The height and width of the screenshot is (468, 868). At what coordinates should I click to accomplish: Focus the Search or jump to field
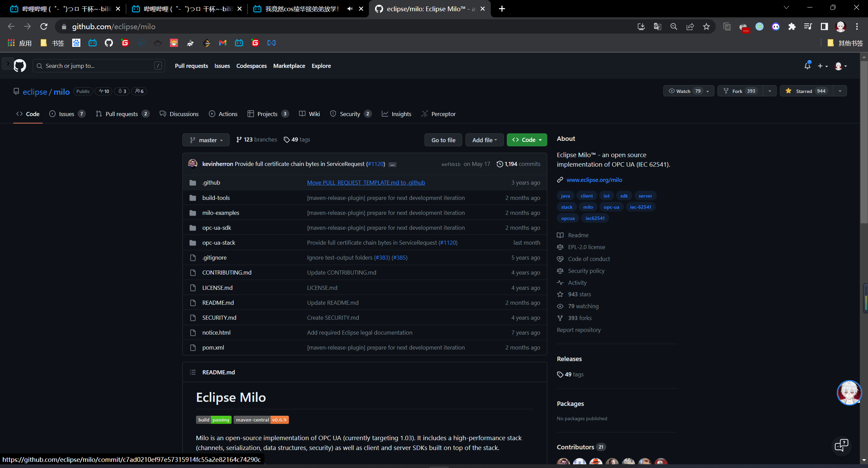(98, 66)
